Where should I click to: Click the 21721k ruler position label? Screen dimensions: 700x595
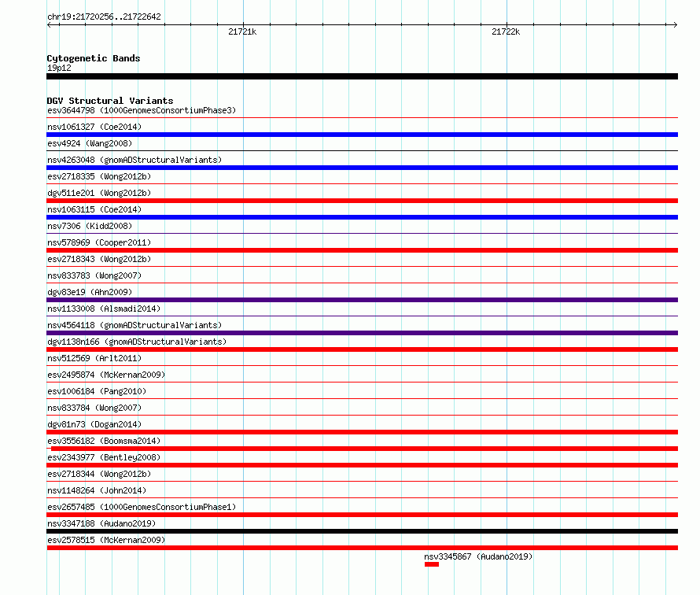point(242,31)
